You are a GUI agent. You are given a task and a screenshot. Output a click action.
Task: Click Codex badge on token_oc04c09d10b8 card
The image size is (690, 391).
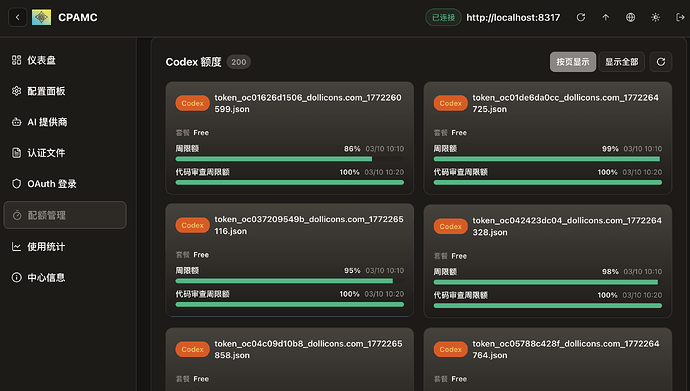tap(192, 349)
